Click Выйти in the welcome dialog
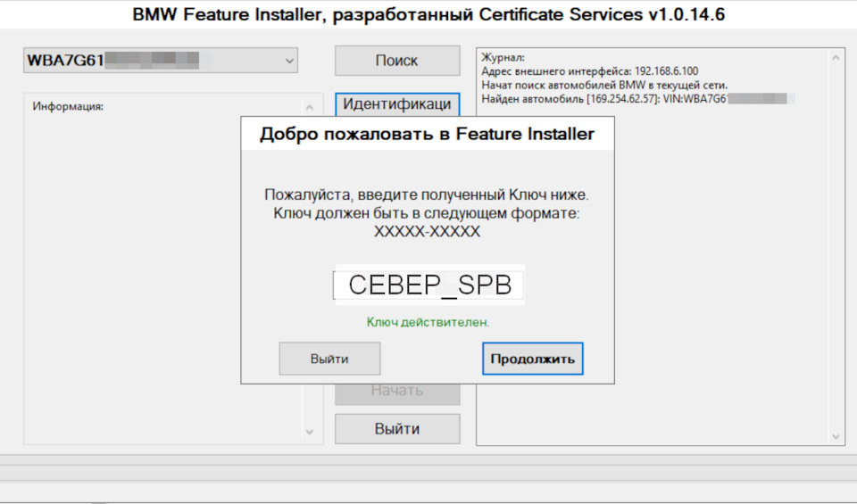857x504 pixels. point(329,359)
